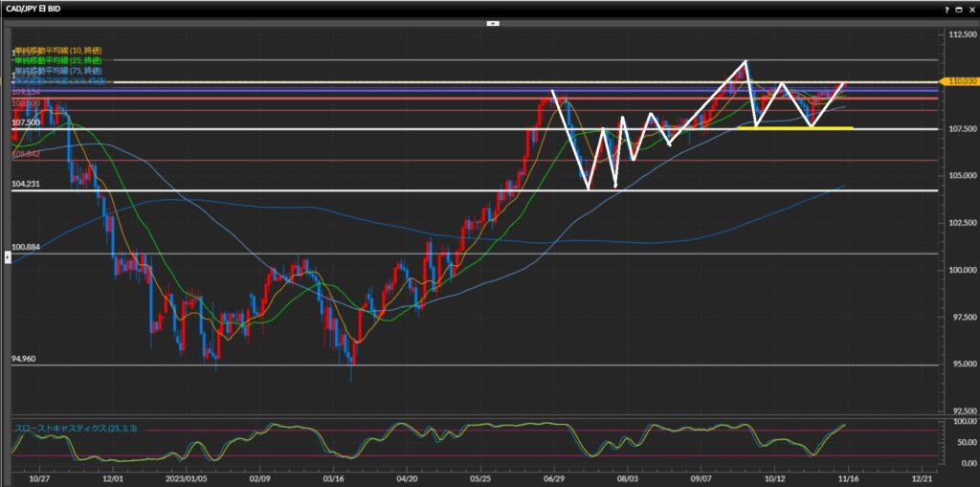Maximize the chart window
Viewport: 980px width, 487px height.
(x=960, y=8)
